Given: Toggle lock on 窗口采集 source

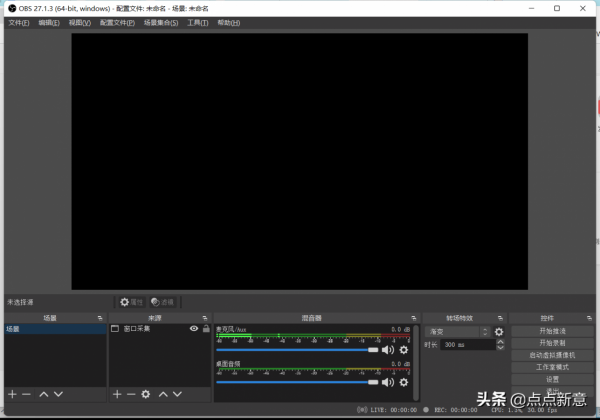Looking at the screenshot, I should 206,328.
